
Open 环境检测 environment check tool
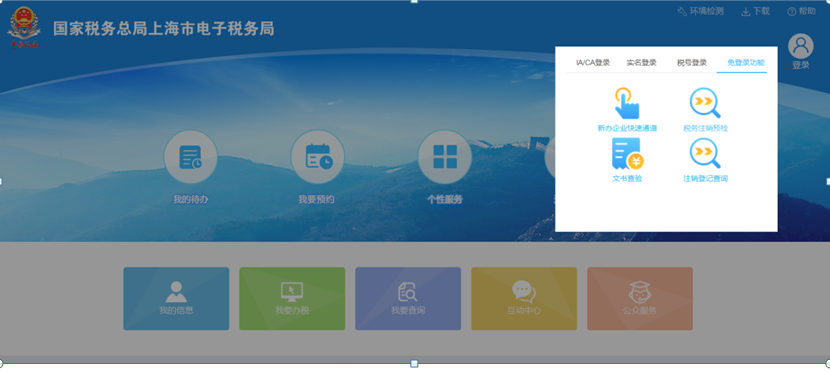(x=700, y=12)
